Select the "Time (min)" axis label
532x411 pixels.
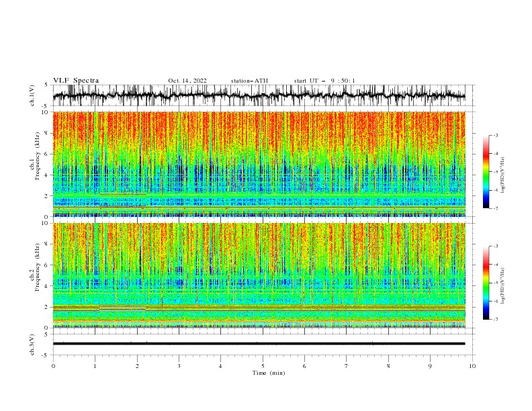tap(269, 373)
